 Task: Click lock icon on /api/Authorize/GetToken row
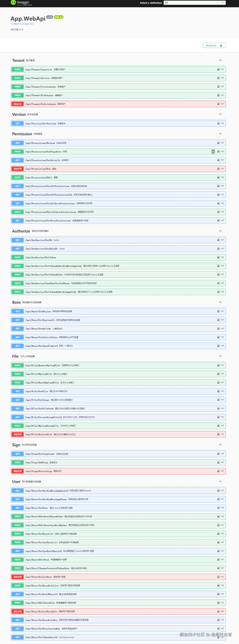[x=218, y=257]
